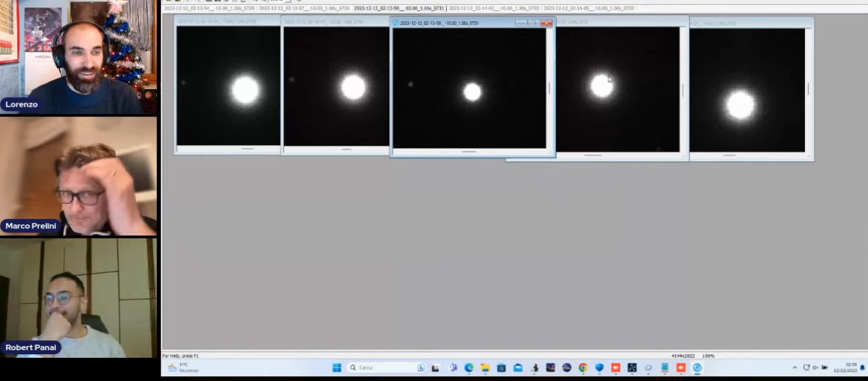Screen dimensions: 868x381
Task: Click vertical scrollbar of the active 0731 image
Action: coord(549,88)
